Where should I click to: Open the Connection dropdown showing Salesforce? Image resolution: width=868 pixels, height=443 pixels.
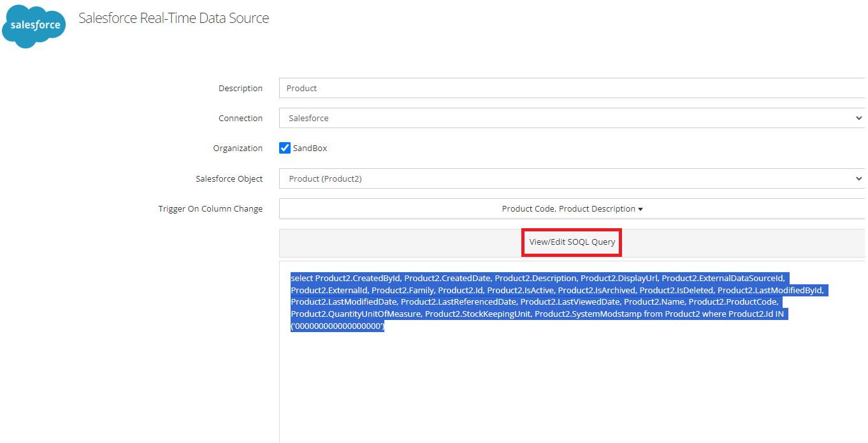(x=573, y=118)
